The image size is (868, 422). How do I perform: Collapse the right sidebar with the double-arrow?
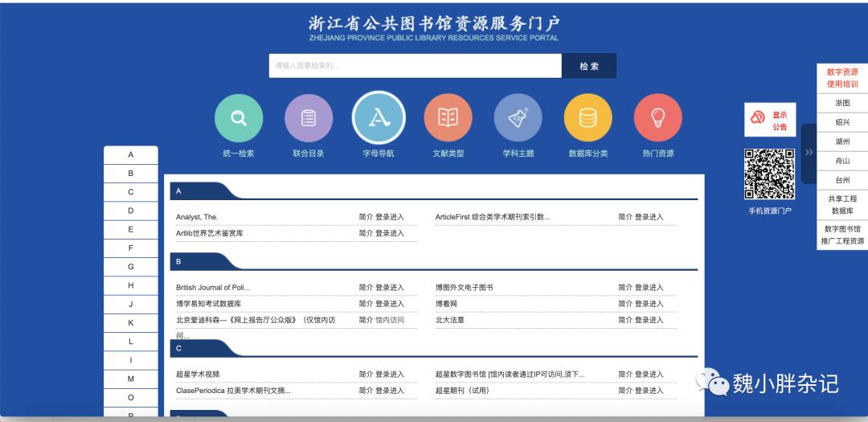coord(809,153)
